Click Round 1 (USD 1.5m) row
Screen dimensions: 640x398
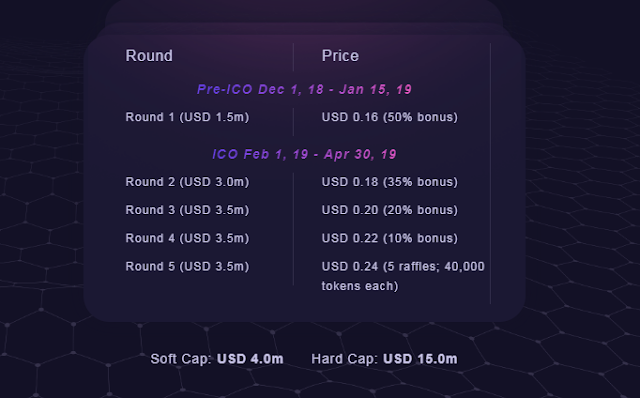187,117
